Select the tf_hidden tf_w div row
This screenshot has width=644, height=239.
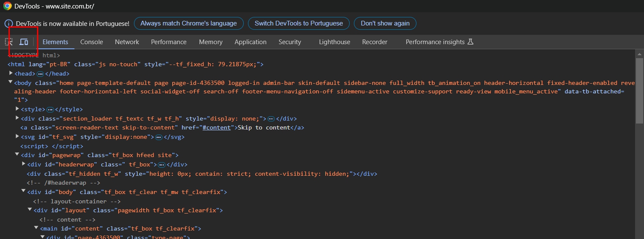tap(202, 174)
